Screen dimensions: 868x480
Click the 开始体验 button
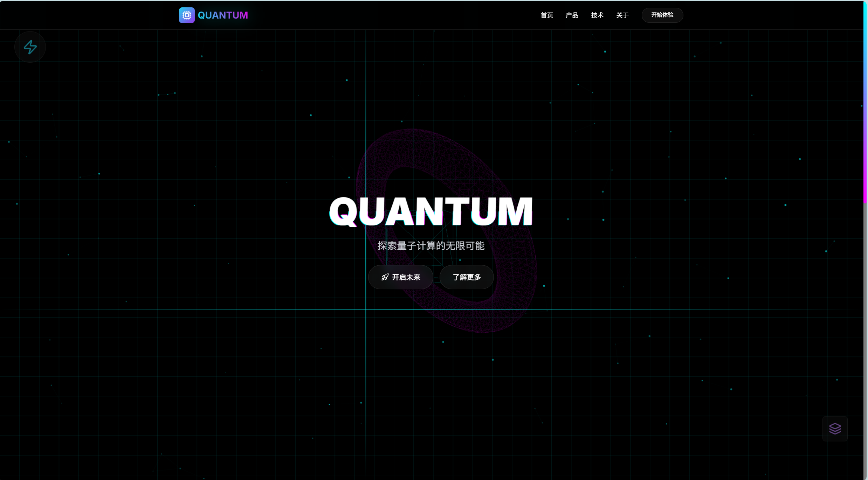tap(662, 15)
